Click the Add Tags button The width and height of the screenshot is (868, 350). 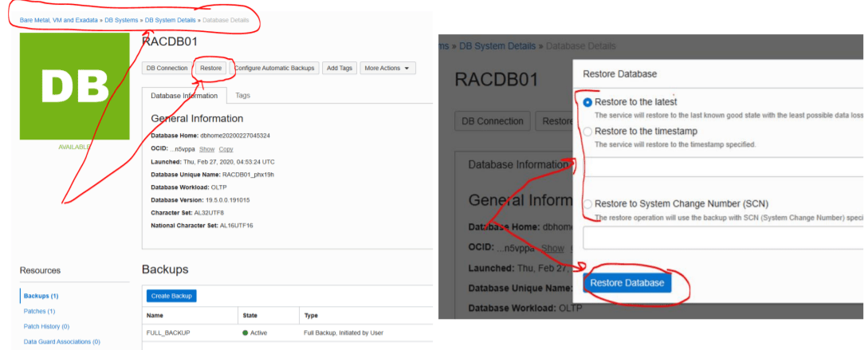tap(340, 69)
